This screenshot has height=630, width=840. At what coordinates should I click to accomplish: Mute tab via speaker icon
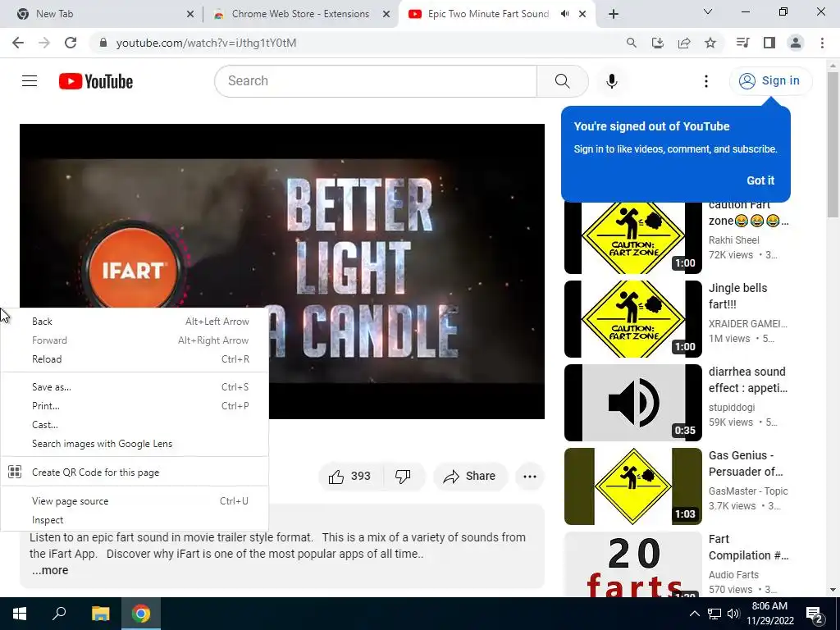click(x=564, y=14)
